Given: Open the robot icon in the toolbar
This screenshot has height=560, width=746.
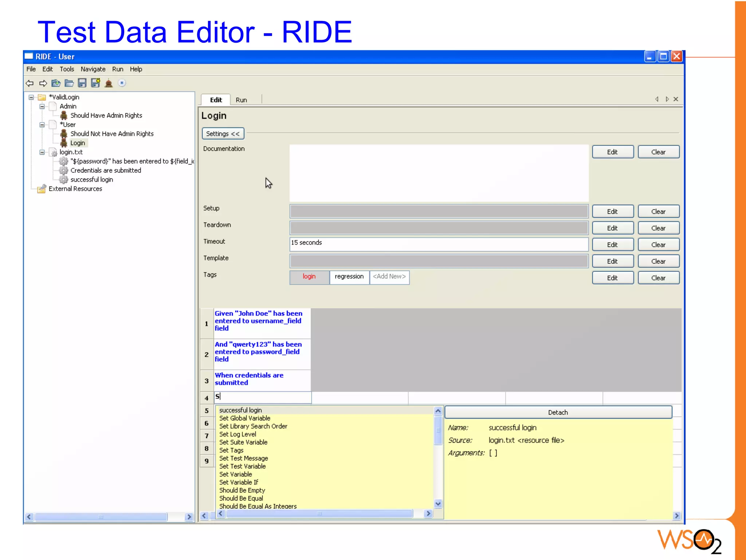Looking at the screenshot, I should [109, 83].
